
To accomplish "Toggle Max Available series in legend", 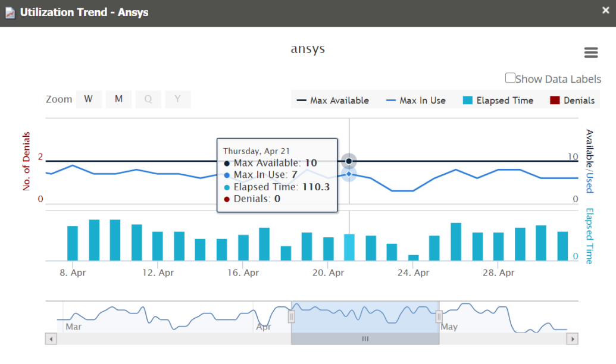I will pos(333,101).
